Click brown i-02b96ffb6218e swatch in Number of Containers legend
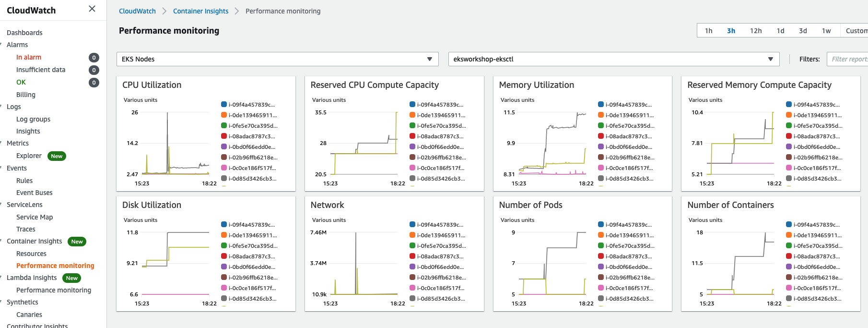868x328 pixels. coord(789,277)
